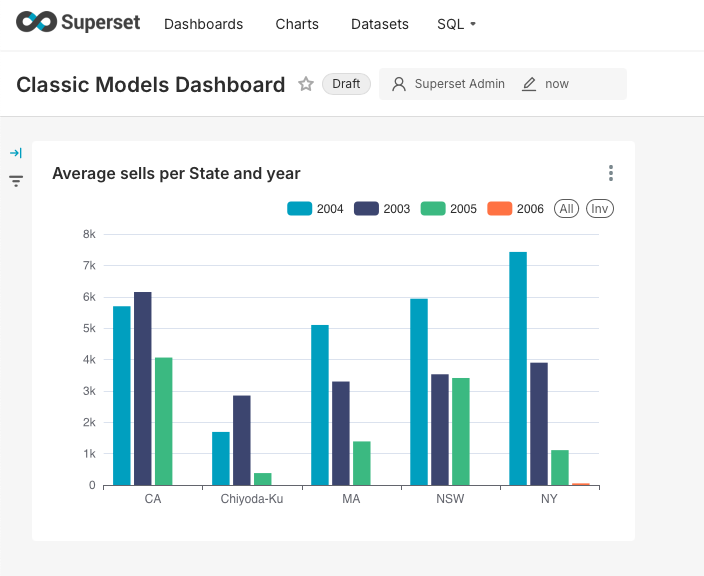Toggle the 2004 series legend

click(315, 209)
